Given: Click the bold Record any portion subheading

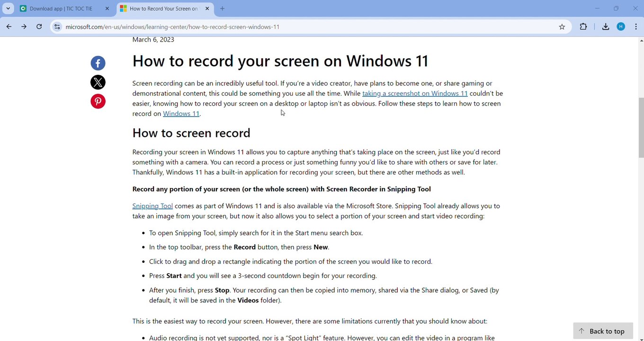Looking at the screenshot, I should click(282, 189).
